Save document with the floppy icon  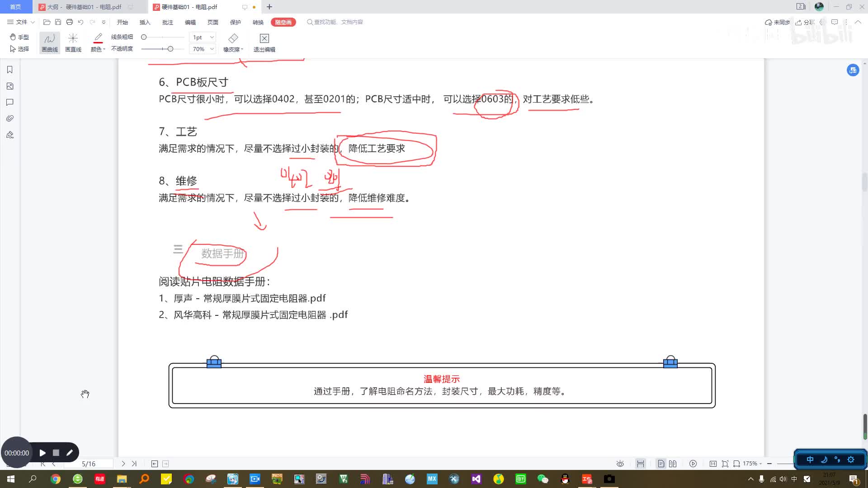point(58,22)
